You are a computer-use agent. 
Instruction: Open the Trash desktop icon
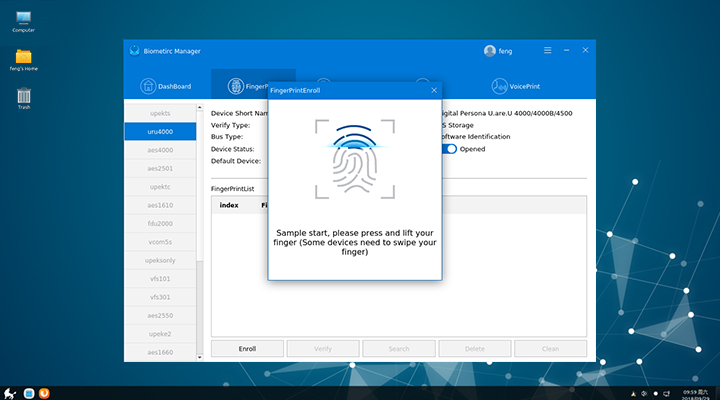pyautogui.click(x=23, y=96)
